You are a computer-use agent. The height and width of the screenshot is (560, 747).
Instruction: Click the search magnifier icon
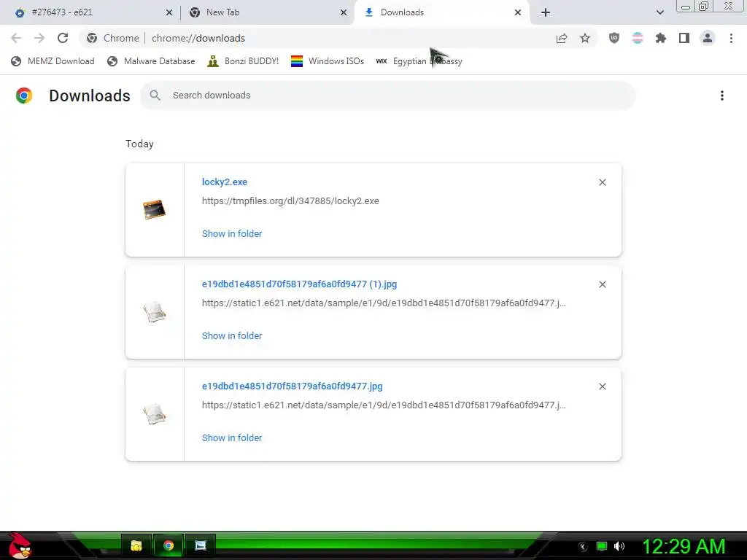(x=155, y=96)
